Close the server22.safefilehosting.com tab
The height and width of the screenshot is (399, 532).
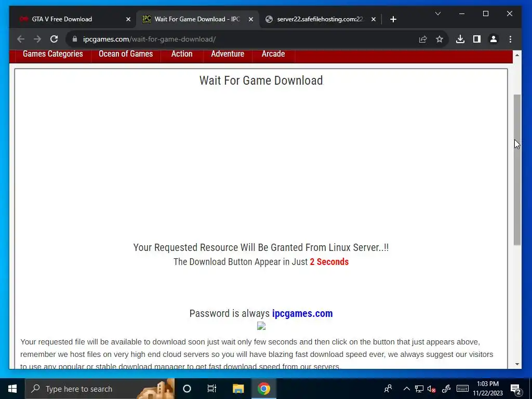click(x=373, y=19)
